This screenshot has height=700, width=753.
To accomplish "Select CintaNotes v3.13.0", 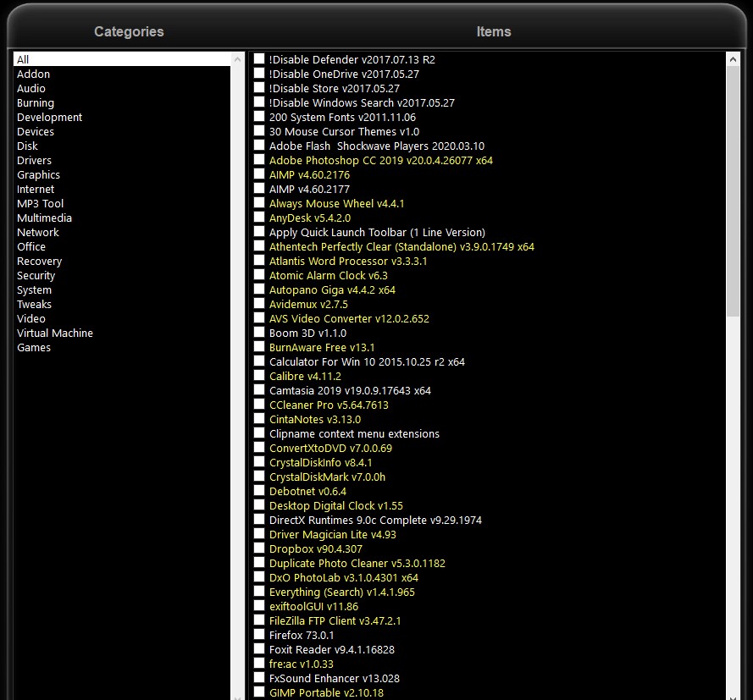I will point(314,419).
